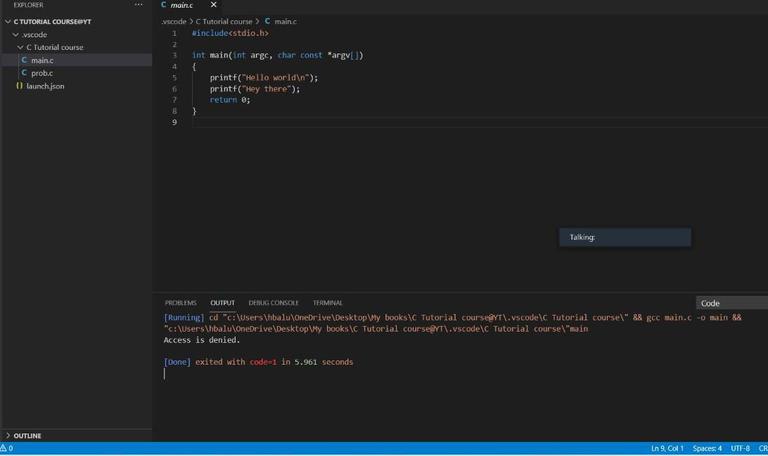Close the main.c editor tab
Image resolution: width=768 pixels, height=456 pixels.
213,5
